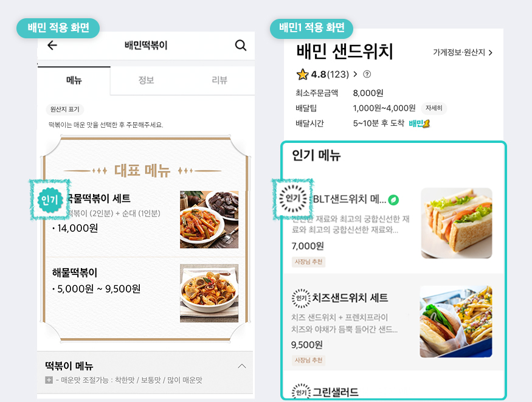532x402 pixels.
Task: Tap the plus icon under 떡볶이 메뉴
Action: [49, 380]
